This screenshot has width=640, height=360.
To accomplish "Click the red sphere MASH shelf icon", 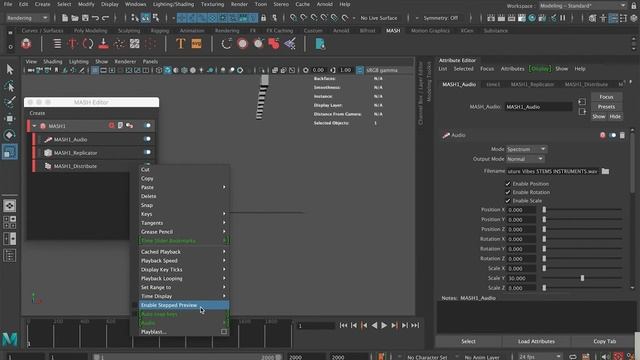I will click(x=242, y=44).
